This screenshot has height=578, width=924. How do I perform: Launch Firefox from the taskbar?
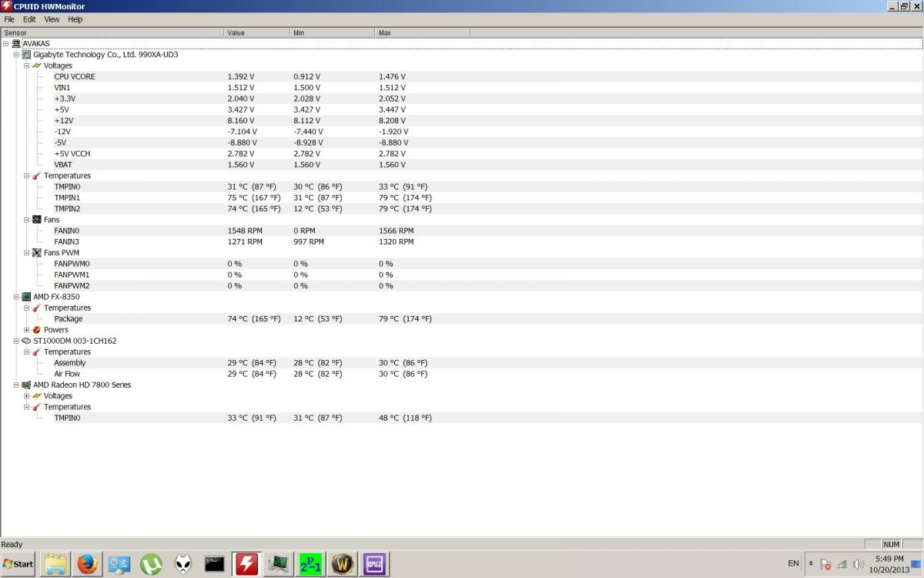tap(87, 564)
